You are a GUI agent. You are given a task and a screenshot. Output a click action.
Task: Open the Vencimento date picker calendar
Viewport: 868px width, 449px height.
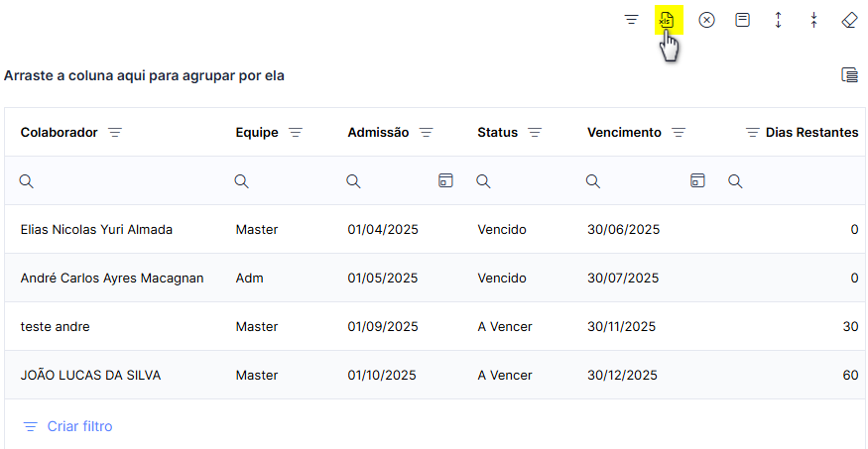[x=697, y=180]
